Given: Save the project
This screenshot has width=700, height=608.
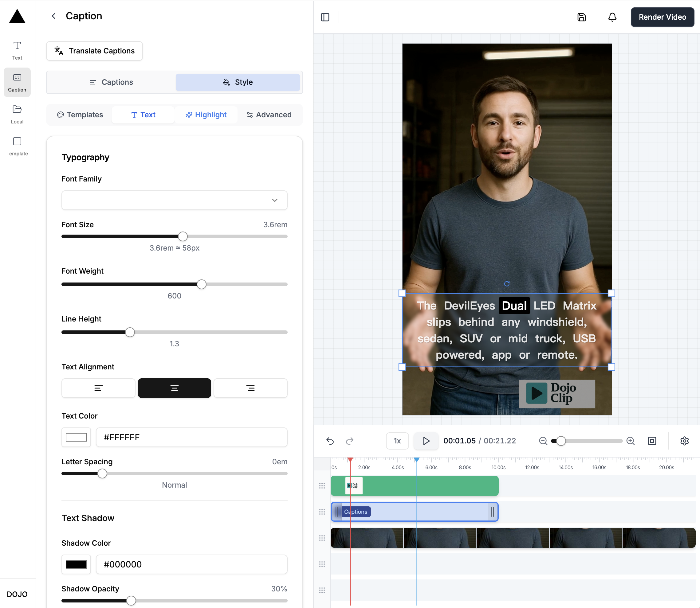Looking at the screenshot, I should point(581,17).
